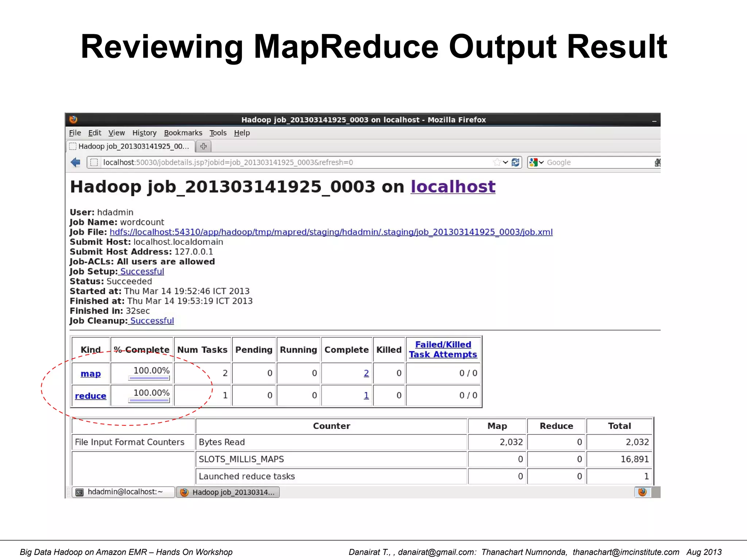The height and width of the screenshot is (560, 747).
Task: Open the reduce task kind link
Action: coord(90,396)
